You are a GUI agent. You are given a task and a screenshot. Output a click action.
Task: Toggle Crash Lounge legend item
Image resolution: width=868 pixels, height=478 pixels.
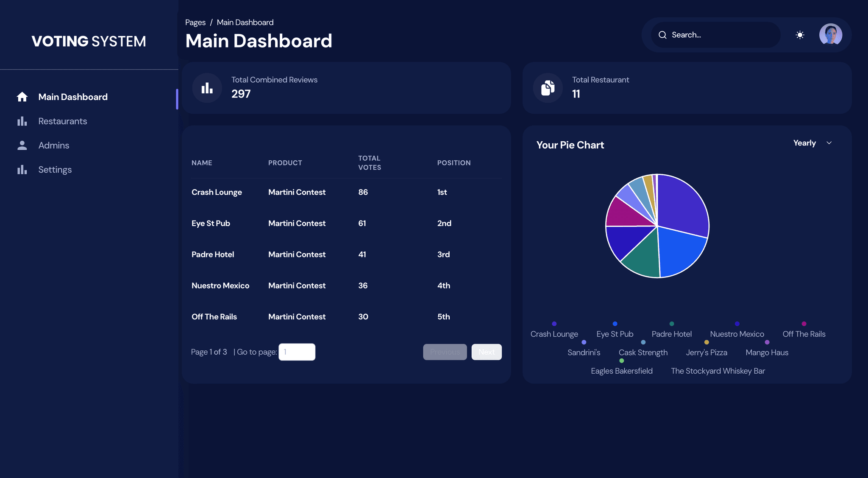point(554,334)
